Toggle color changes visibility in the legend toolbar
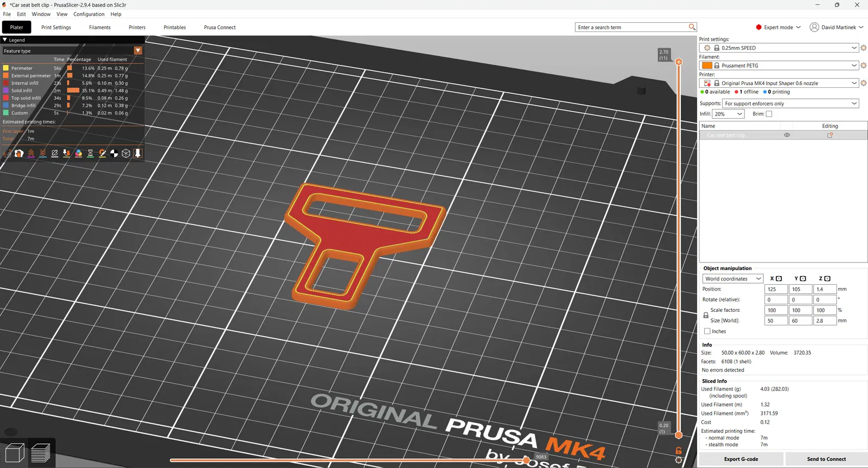Image resolution: width=868 pixels, height=468 pixels. coord(79,153)
